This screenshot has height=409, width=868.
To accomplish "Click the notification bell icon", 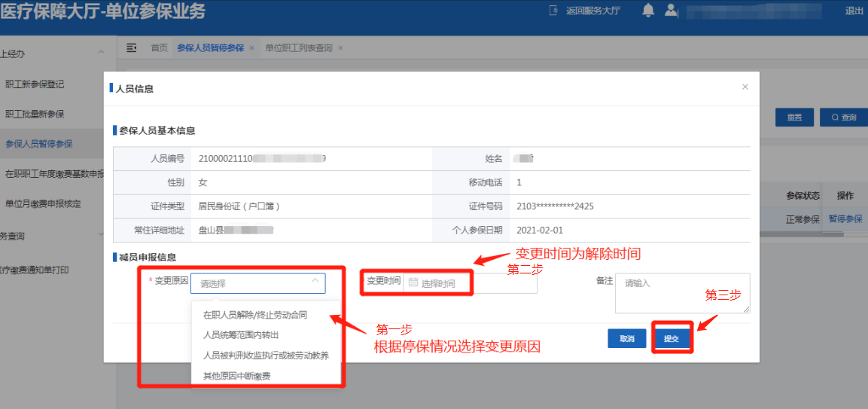I will coord(647,11).
